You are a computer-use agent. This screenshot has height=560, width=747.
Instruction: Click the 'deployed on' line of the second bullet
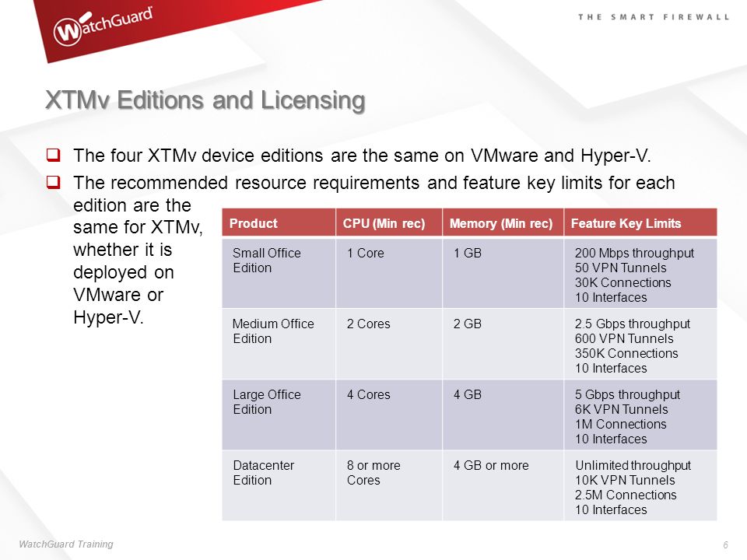tap(124, 273)
